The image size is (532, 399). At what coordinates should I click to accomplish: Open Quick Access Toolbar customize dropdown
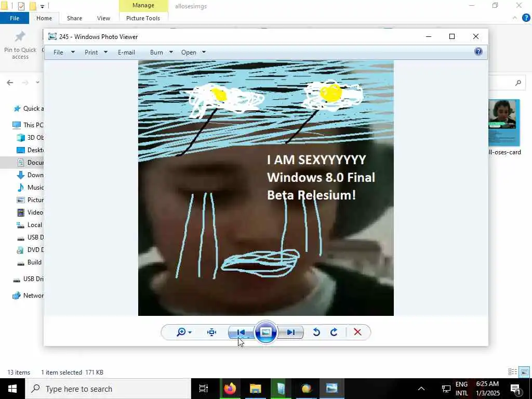pyautogui.click(x=42, y=6)
